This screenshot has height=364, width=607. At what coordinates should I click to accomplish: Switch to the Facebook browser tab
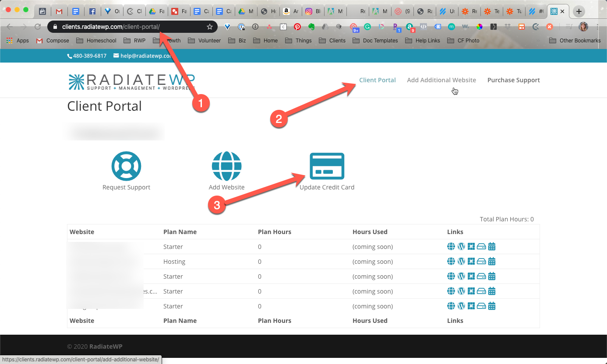click(x=92, y=11)
